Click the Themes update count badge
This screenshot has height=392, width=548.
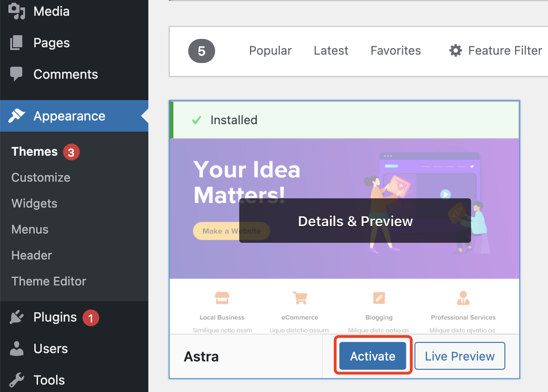point(71,152)
